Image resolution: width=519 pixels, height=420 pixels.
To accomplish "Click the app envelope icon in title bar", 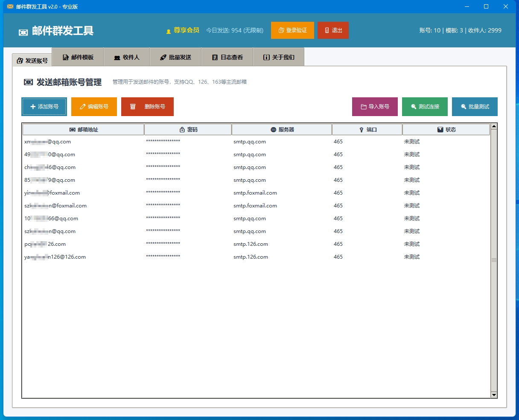I will tap(10, 6).
